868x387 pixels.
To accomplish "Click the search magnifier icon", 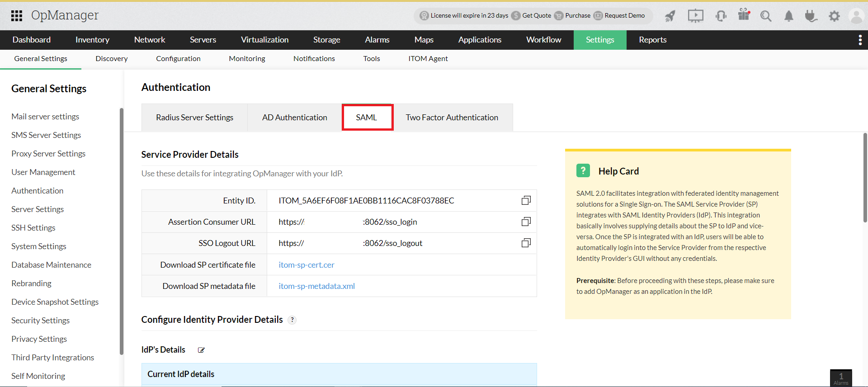I will tap(766, 16).
